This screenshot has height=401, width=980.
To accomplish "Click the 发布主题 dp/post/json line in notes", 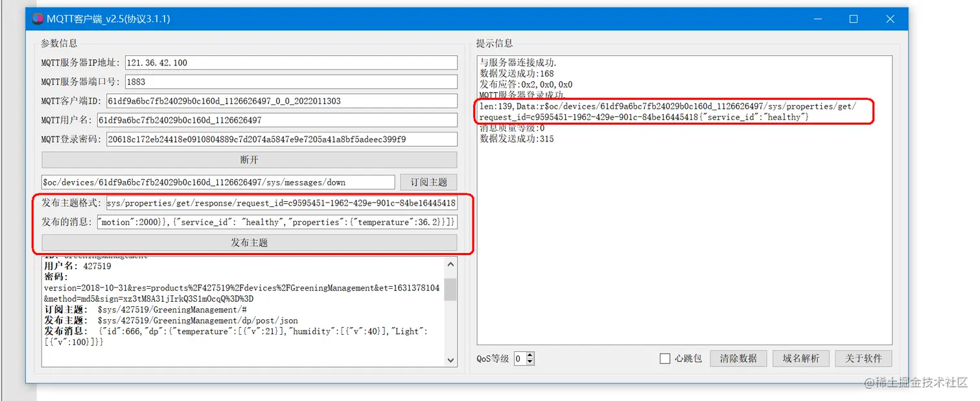I will coord(171,321).
